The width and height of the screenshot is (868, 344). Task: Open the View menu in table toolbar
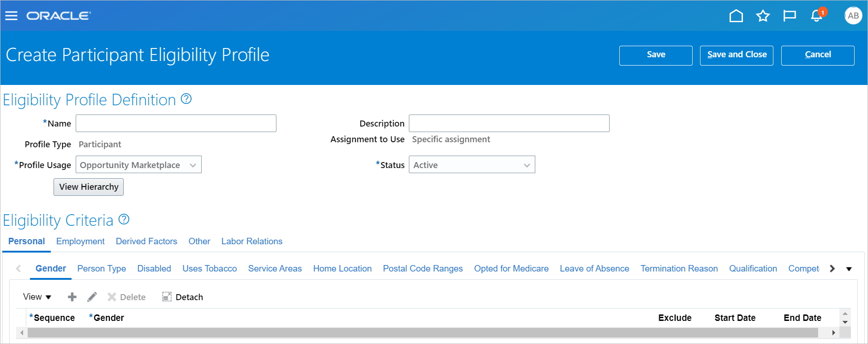(x=37, y=297)
